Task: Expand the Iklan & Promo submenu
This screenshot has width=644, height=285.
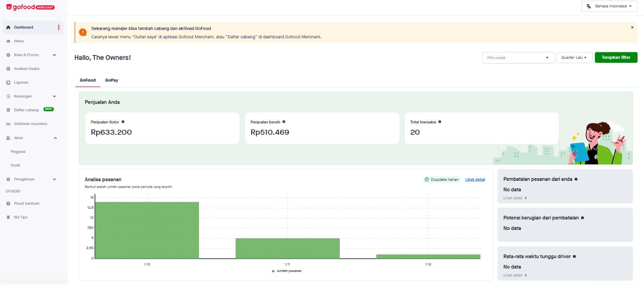Action: tap(54, 55)
